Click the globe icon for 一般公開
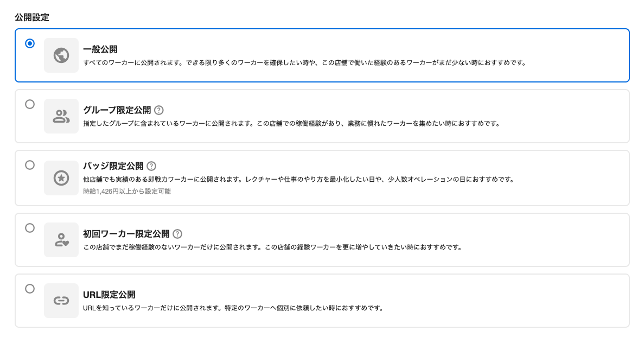 61,55
